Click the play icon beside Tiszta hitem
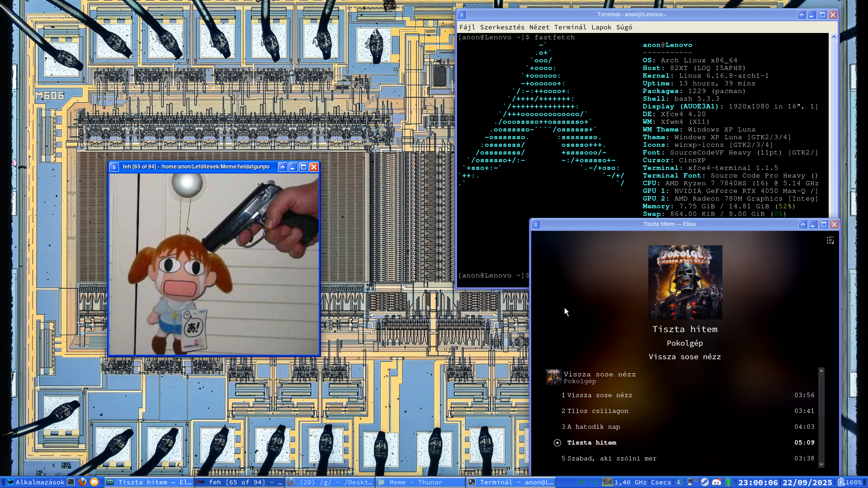The image size is (868, 488). click(557, 443)
